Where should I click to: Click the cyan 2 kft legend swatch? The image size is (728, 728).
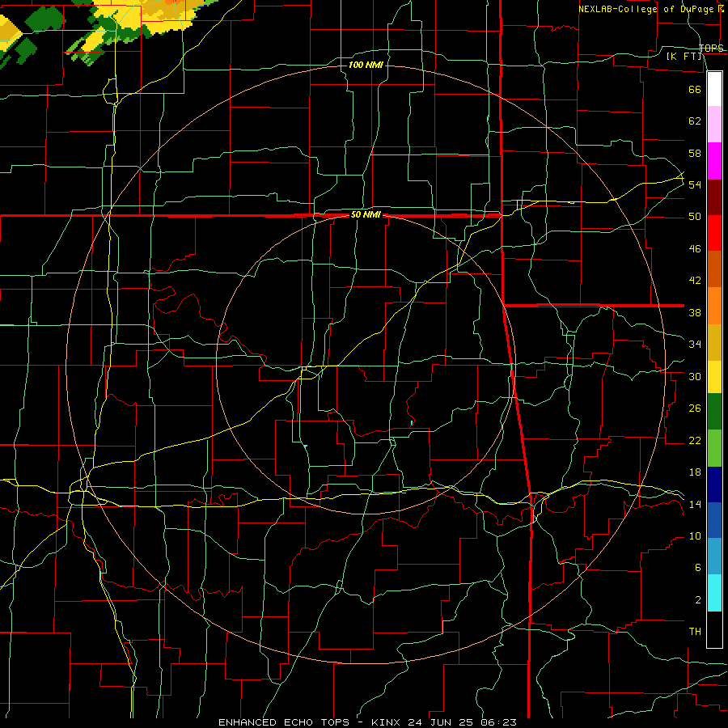pos(714,593)
